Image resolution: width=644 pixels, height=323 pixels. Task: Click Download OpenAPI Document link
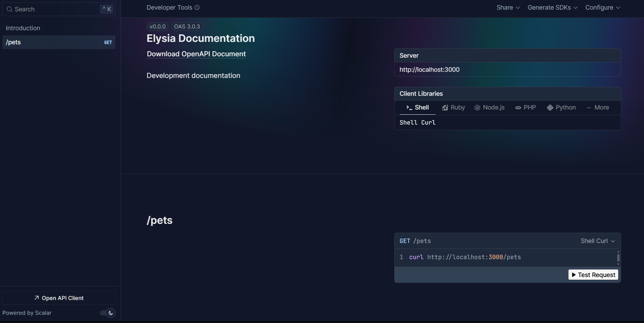point(196,54)
